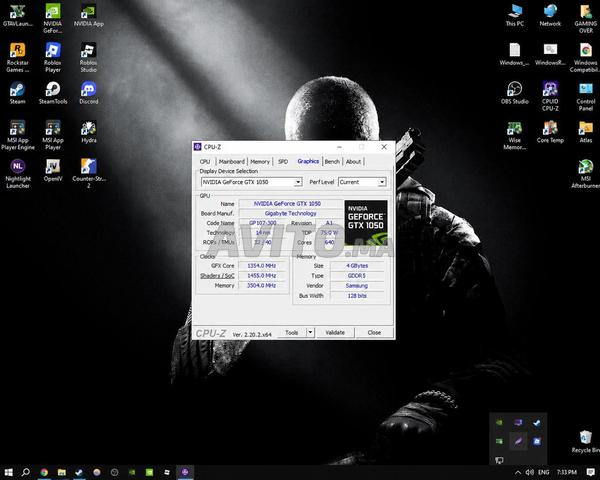The image size is (600, 480).
Task: Click the GDDR5 memory type value
Action: point(357,276)
